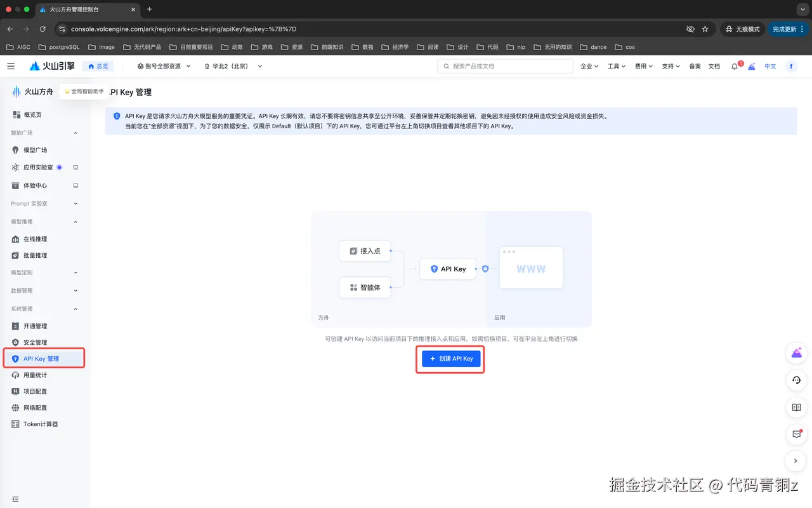Open the 工具 menu
Image resolution: width=812 pixels, height=508 pixels.
point(617,66)
